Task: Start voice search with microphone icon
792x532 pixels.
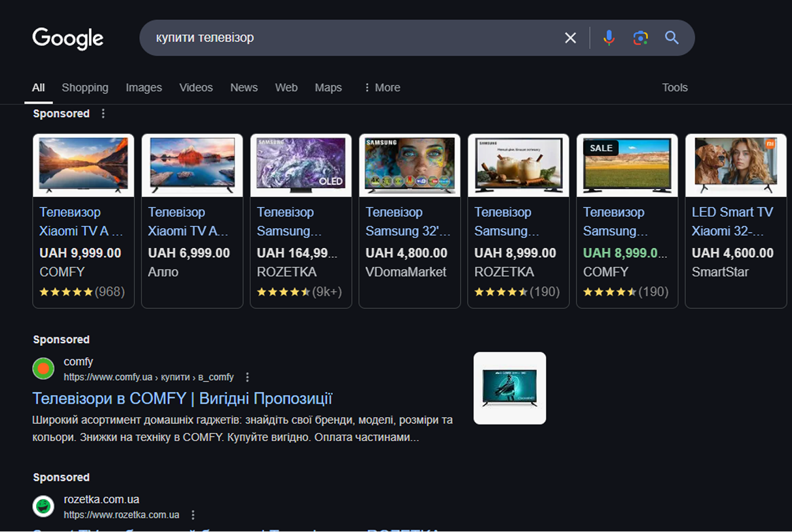Action: (608, 38)
